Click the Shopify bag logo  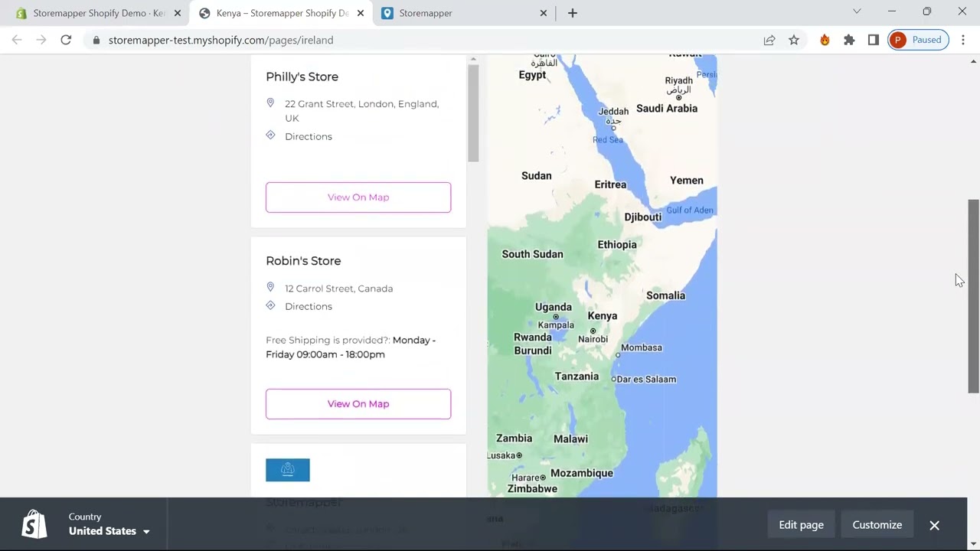pyautogui.click(x=34, y=525)
